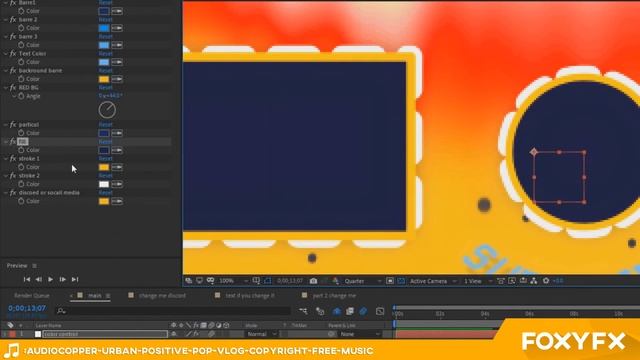Disable the RED BG effect fx switch
Screen dimensions: 640x360
[13, 87]
